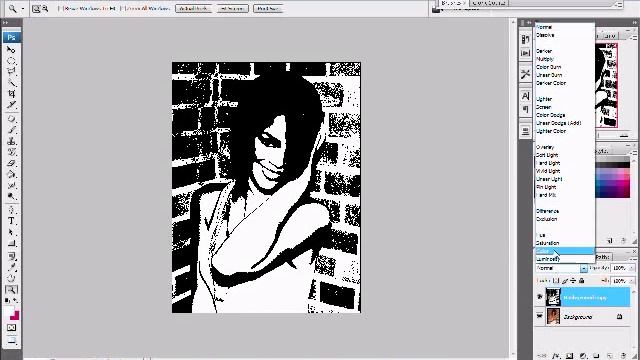
Task: Enable Resize Windows To Fit checkbox
Action: click(60, 9)
